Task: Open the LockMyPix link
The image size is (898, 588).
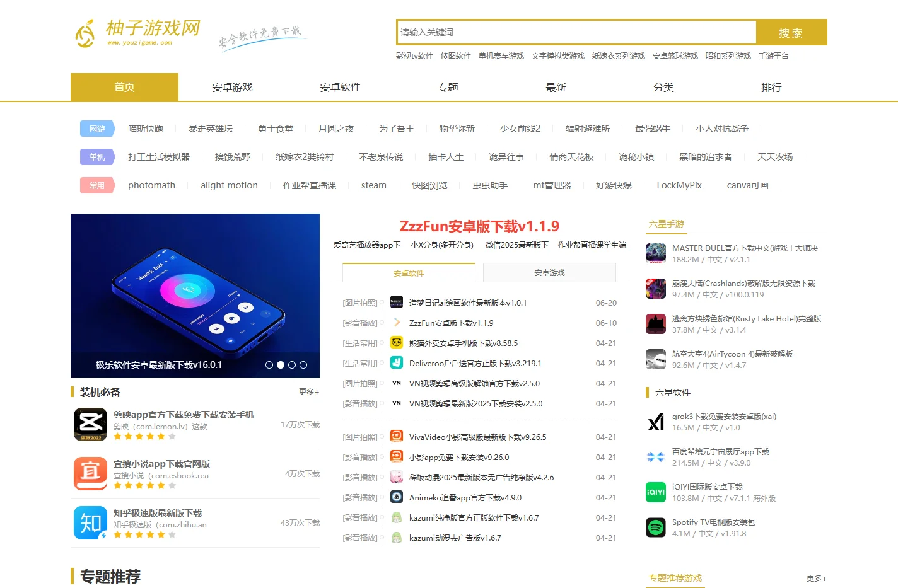Action: (x=679, y=185)
